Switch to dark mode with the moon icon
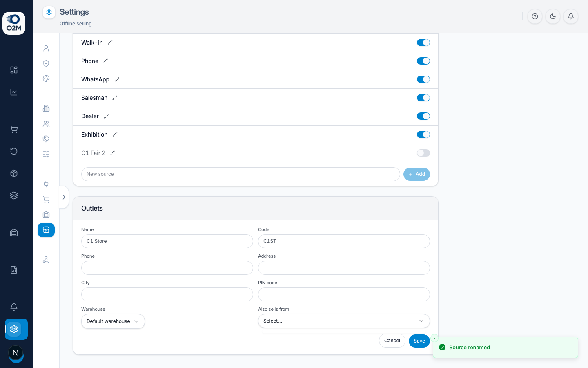 point(553,16)
